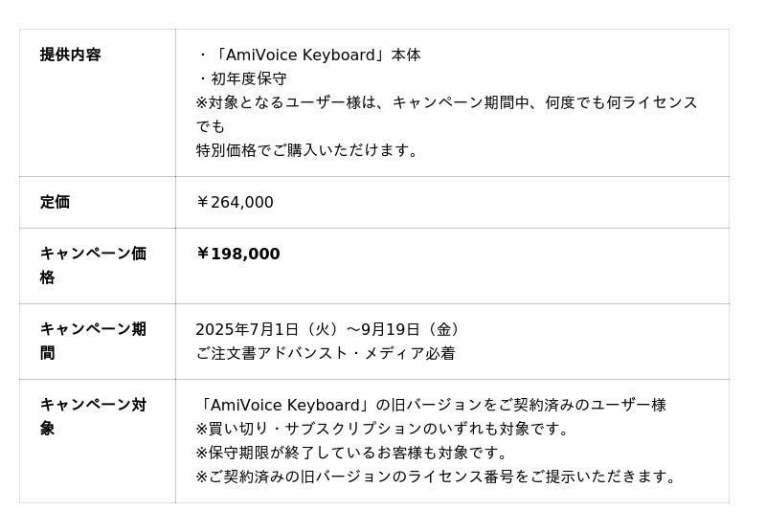Click the 「AmiVoice Keyboard」本体 bullet line
The image size is (766, 532).
308,55
